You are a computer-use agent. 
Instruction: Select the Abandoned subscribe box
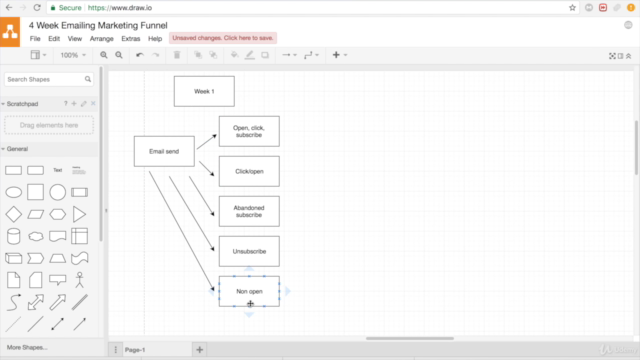point(249,211)
